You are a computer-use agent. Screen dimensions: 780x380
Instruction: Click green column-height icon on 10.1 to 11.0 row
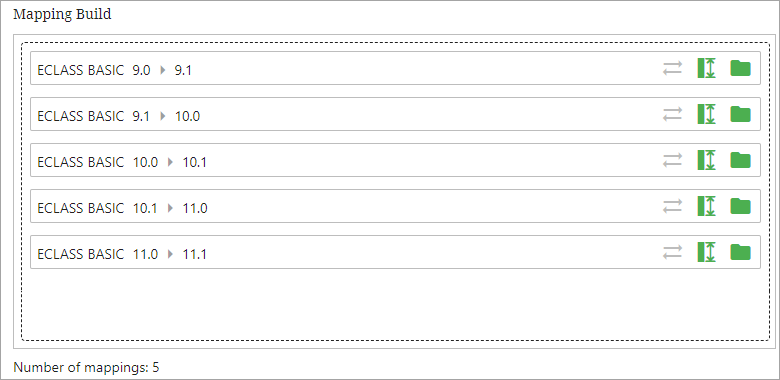coord(706,206)
